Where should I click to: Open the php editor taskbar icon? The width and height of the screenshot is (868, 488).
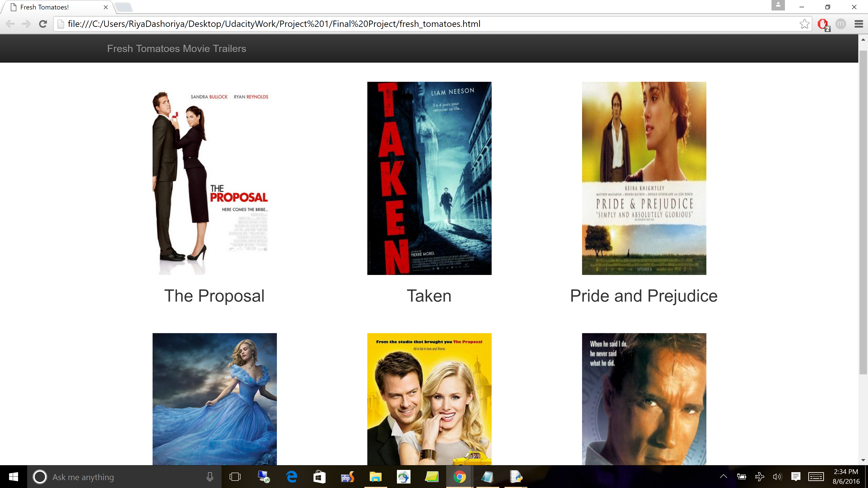347,477
